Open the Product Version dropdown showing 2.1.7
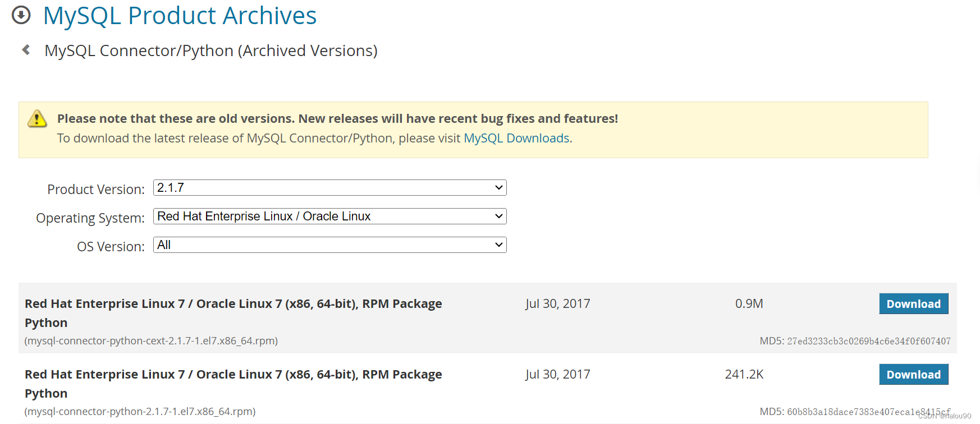The height and width of the screenshot is (424, 980). click(330, 188)
